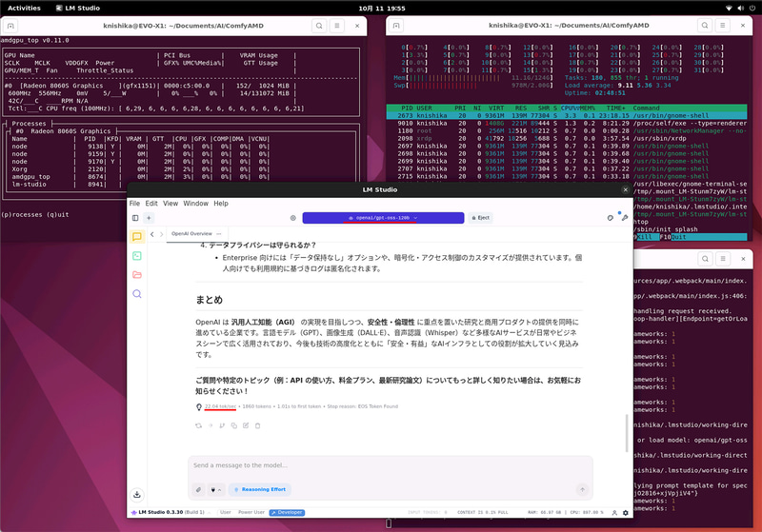Click the appearance icon beside the wrench

[611, 218]
